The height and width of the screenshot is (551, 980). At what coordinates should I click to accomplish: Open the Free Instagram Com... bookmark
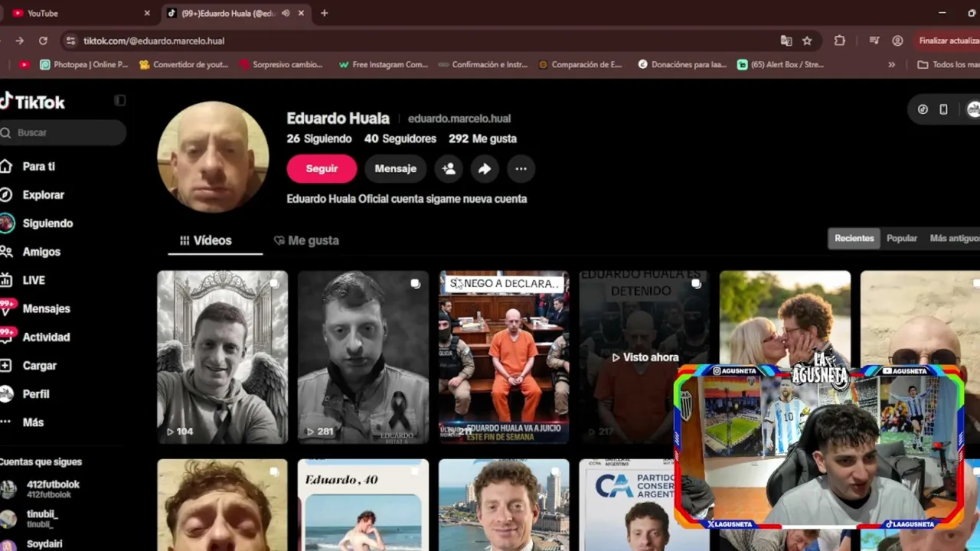[x=383, y=64]
